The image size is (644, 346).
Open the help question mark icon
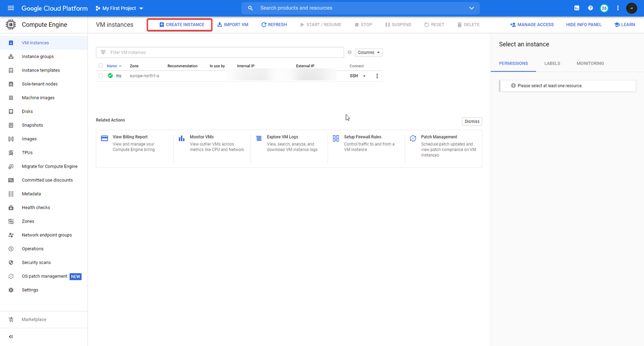click(590, 8)
